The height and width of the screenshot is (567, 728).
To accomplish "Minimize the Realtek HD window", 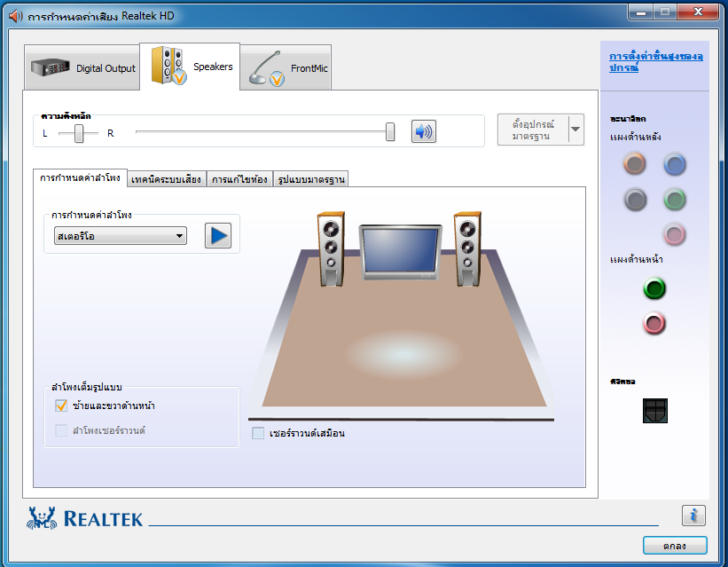I will pyautogui.click(x=641, y=12).
